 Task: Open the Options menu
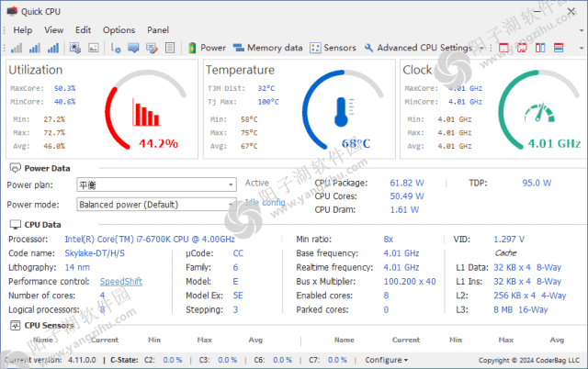[119, 30]
